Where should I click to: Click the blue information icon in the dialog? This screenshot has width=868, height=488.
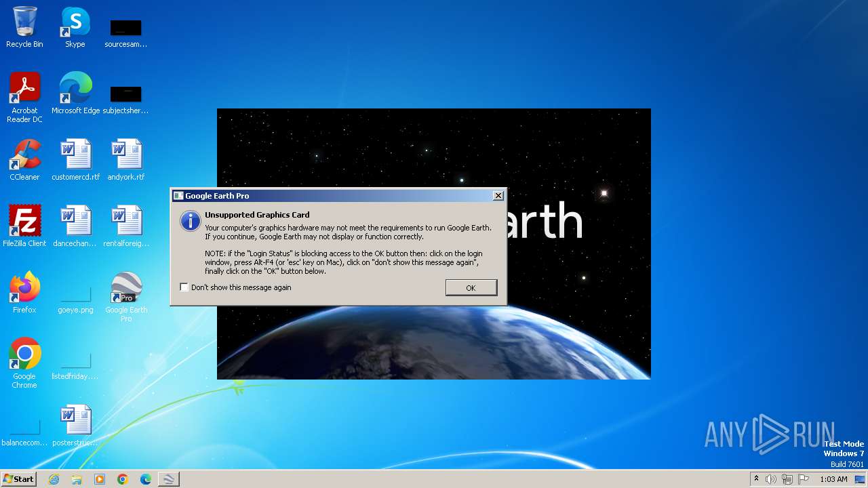[191, 220]
